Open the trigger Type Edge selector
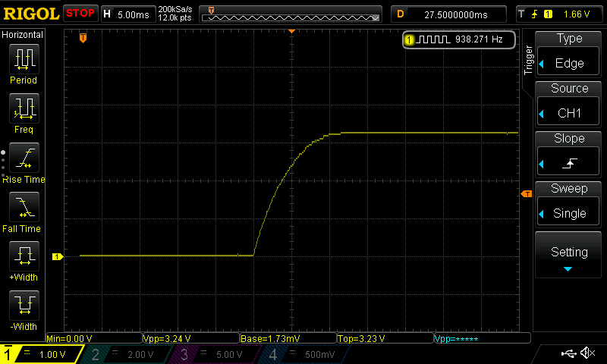The width and height of the screenshot is (607, 364). (569, 52)
